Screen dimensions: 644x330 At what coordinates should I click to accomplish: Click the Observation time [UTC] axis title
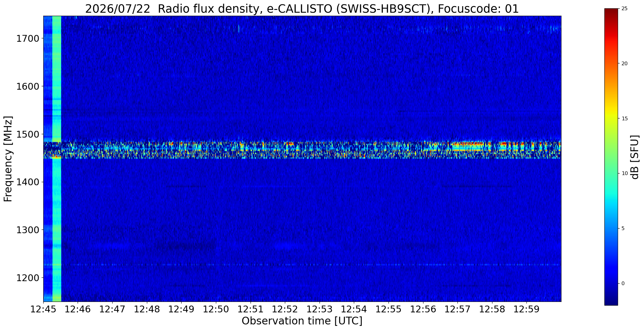click(302, 321)
